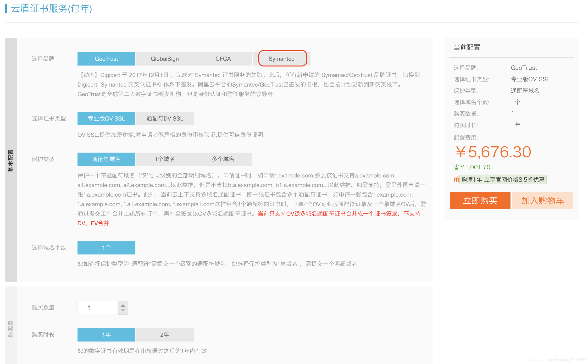
Task: Click the 云盾证书服务(包年) page title
Action: [x=51, y=8]
